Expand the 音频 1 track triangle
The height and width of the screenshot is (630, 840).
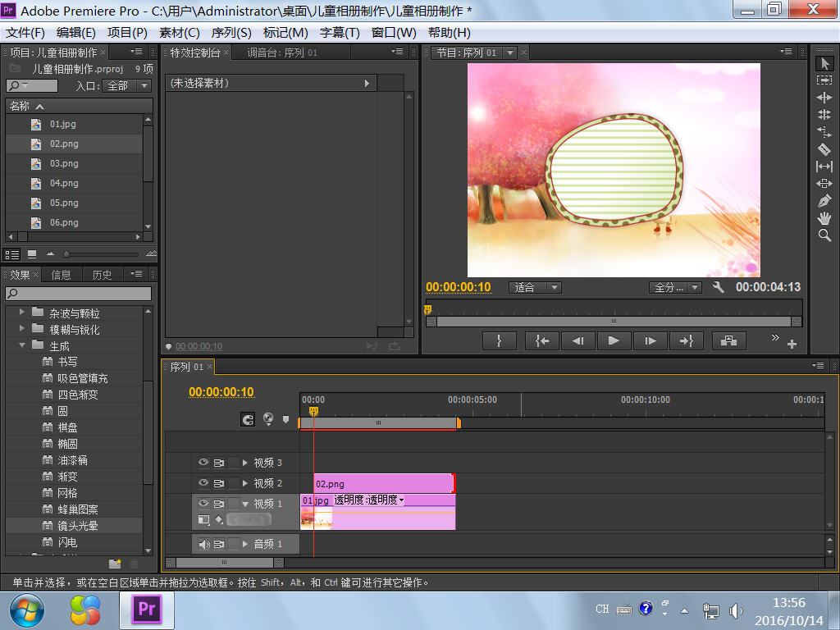tap(245, 544)
